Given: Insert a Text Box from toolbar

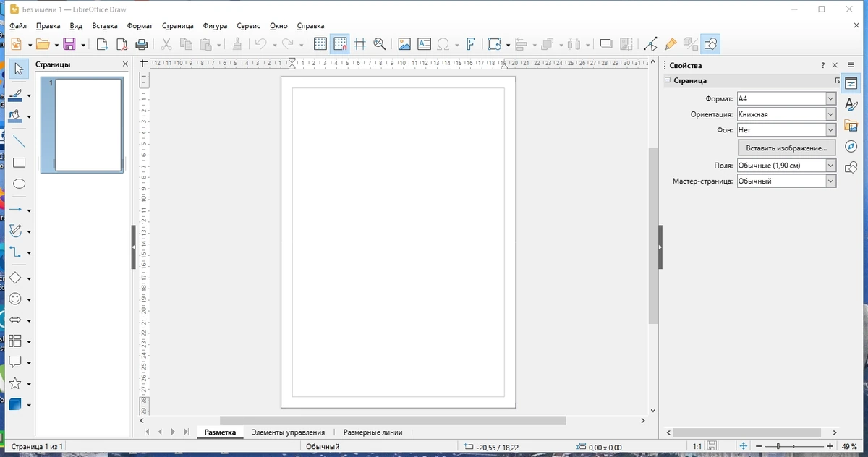Looking at the screenshot, I should coord(424,44).
